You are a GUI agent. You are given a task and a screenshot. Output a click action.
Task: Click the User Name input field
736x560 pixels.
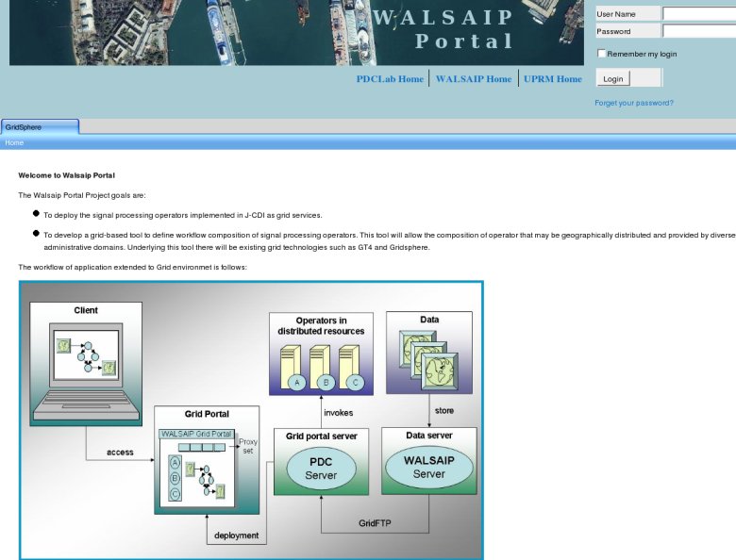[698, 14]
